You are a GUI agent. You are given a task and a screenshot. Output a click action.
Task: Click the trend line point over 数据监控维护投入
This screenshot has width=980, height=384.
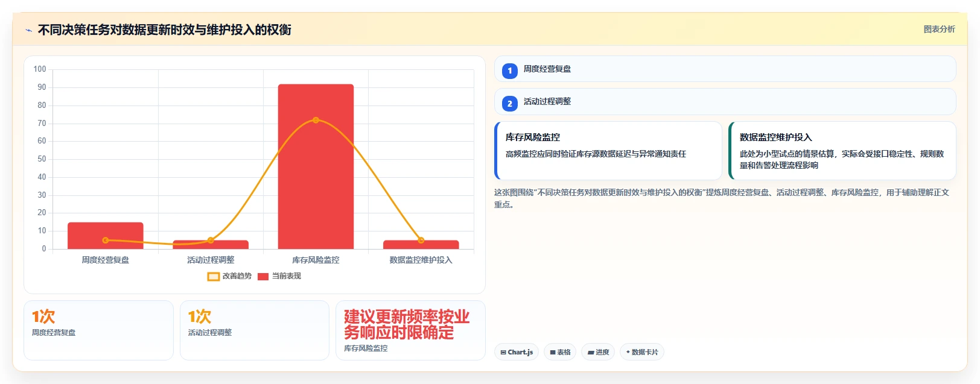(x=421, y=241)
